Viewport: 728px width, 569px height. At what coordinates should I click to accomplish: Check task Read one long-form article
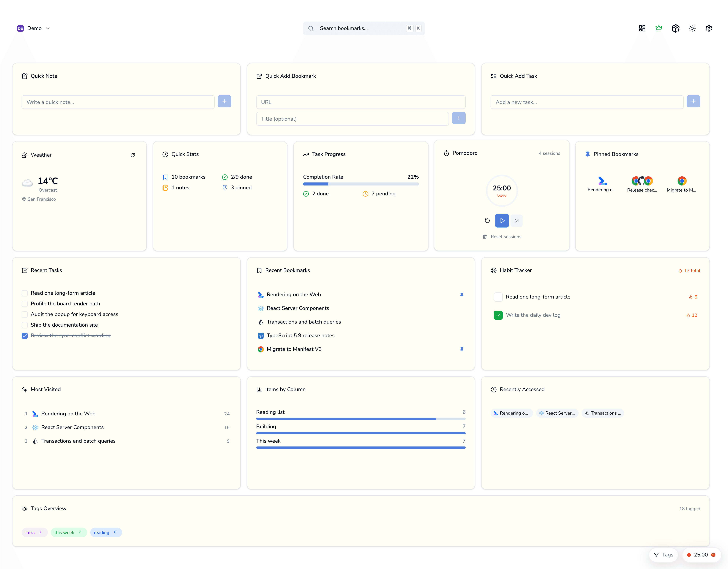point(25,293)
